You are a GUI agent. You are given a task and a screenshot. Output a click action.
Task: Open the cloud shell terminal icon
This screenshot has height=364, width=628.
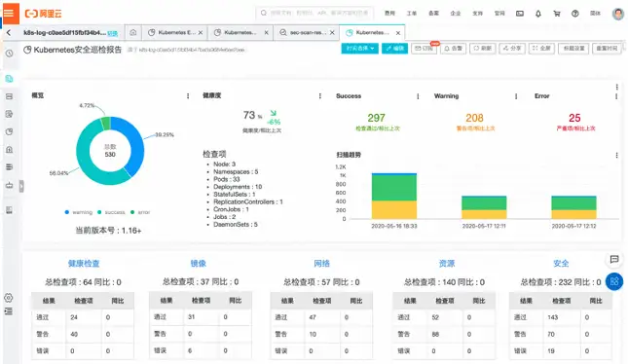520,14
